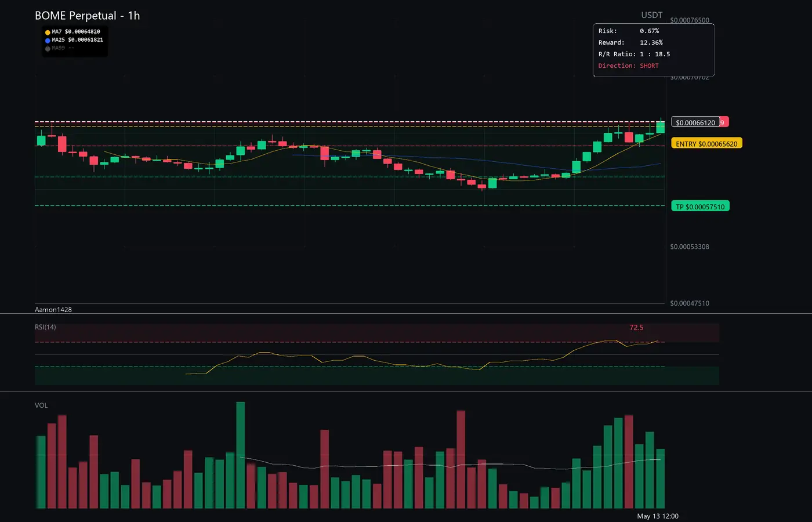
Task: Click the yellow ENTRY $0.00065620 tag
Action: tap(706, 143)
